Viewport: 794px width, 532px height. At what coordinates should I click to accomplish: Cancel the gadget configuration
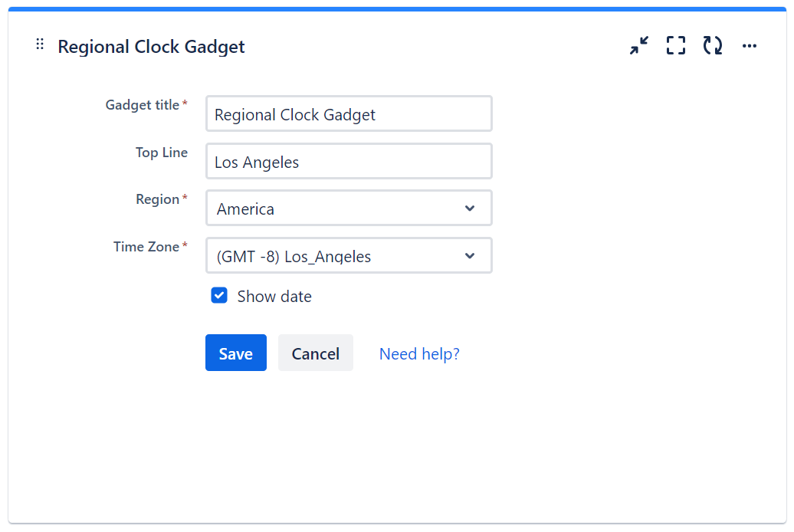(315, 353)
